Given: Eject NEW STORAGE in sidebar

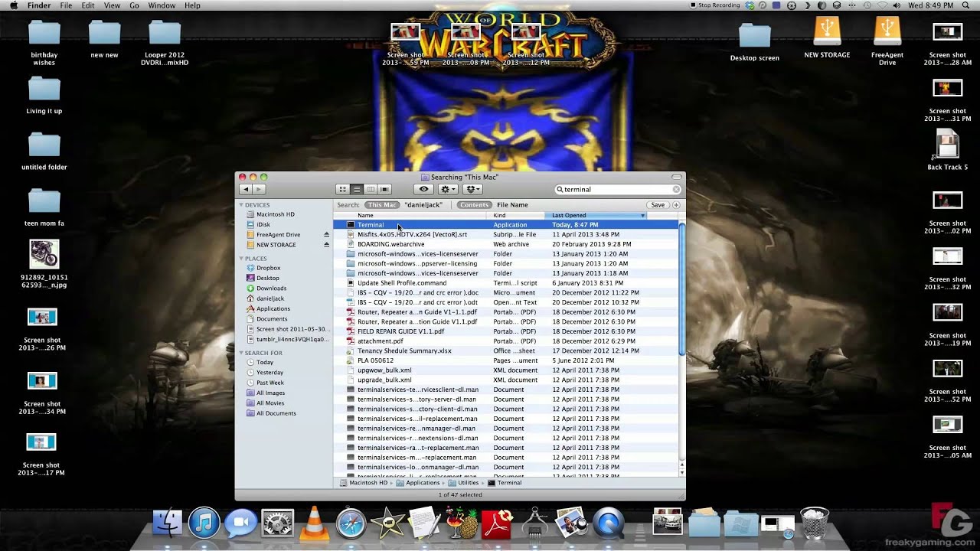Looking at the screenshot, I should (x=326, y=245).
